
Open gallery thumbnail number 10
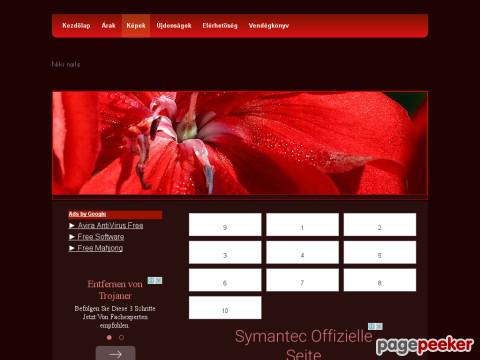(x=225, y=308)
